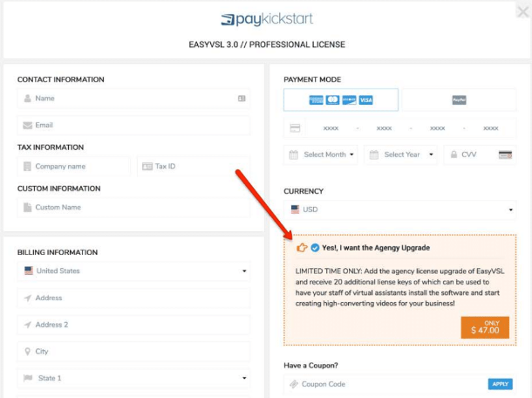The width and height of the screenshot is (532, 398).
Task: Toggle the Agency Upgrade checkbox
Action: [x=315, y=248]
